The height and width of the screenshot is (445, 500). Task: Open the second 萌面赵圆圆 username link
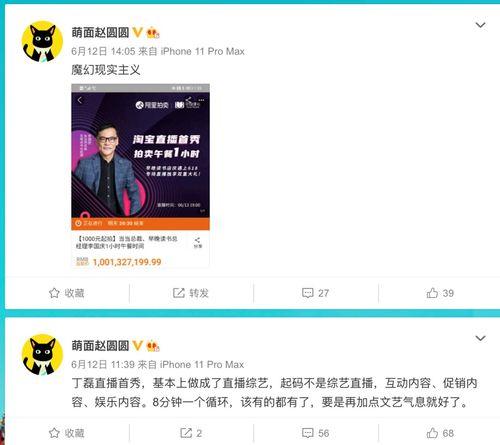pos(100,346)
